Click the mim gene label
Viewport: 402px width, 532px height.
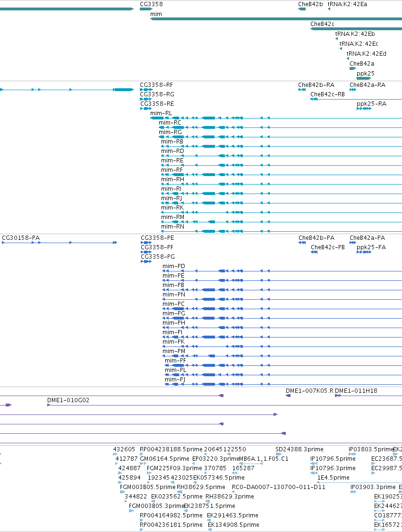click(156, 14)
